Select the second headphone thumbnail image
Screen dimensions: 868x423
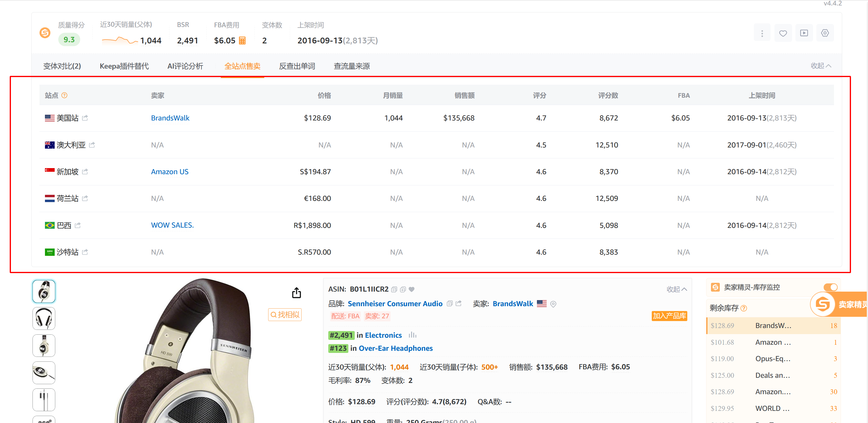click(x=44, y=318)
